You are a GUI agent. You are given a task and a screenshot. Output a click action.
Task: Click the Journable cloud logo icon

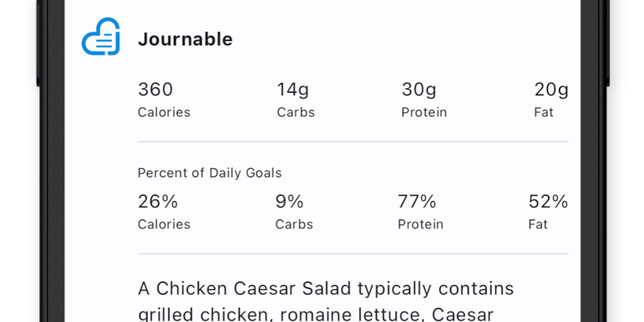coord(101,37)
